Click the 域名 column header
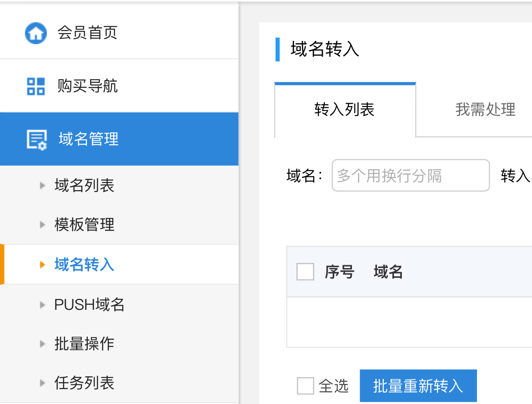Screen dimensions: 532x404 [388, 272]
